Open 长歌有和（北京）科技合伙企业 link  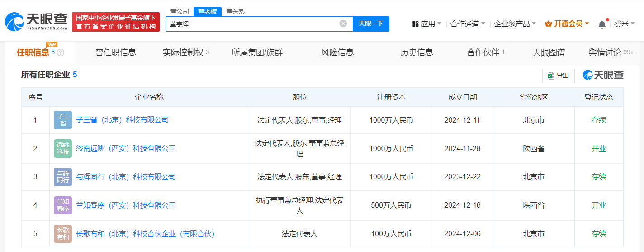(x=145, y=234)
